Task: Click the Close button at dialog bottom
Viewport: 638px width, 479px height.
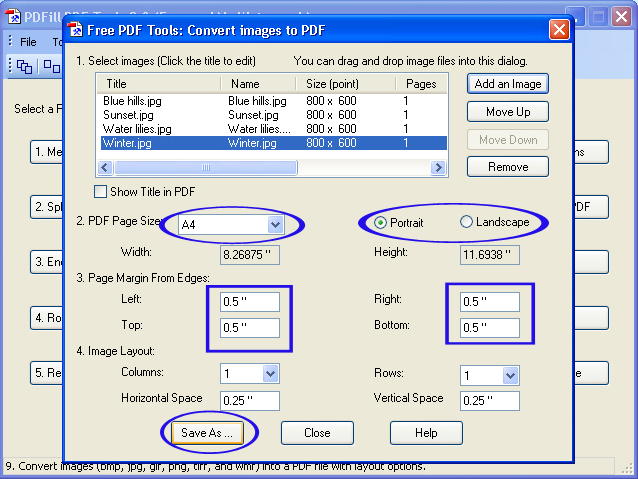Action: [x=317, y=433]
